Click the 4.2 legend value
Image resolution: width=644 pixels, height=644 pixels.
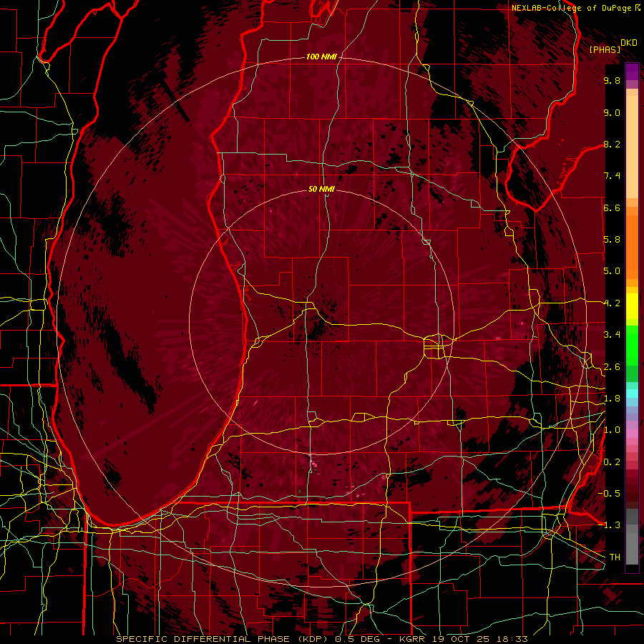point(612,303)
